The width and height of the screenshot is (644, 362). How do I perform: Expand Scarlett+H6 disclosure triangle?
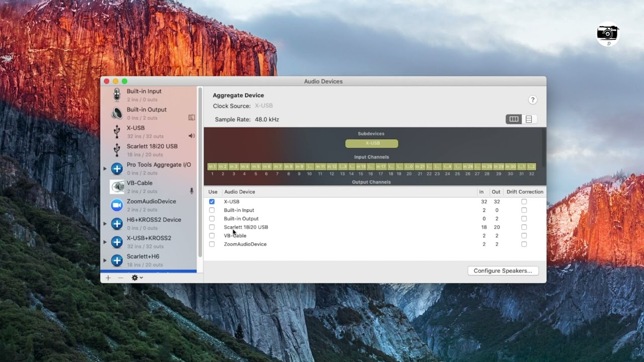pos(105,260)
